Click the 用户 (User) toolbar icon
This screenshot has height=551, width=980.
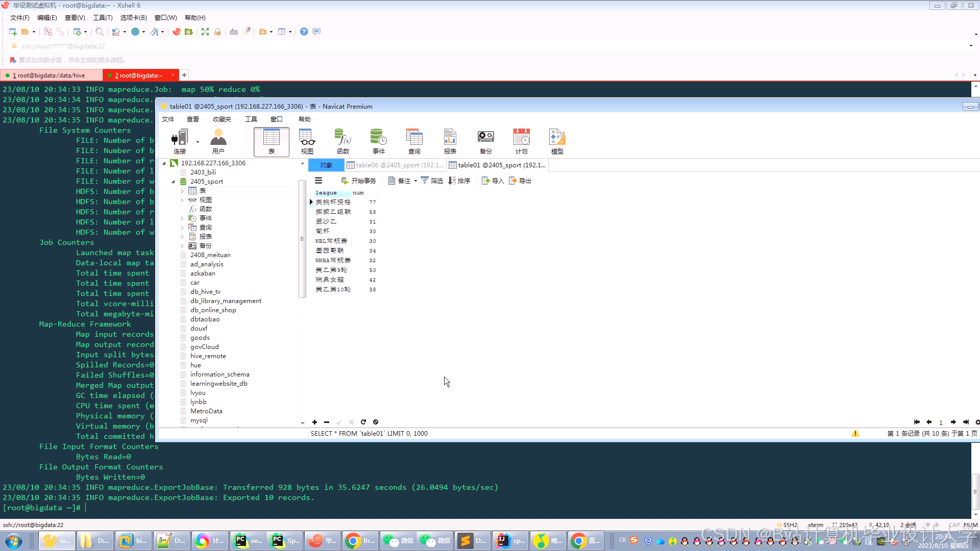click(218, 141)
